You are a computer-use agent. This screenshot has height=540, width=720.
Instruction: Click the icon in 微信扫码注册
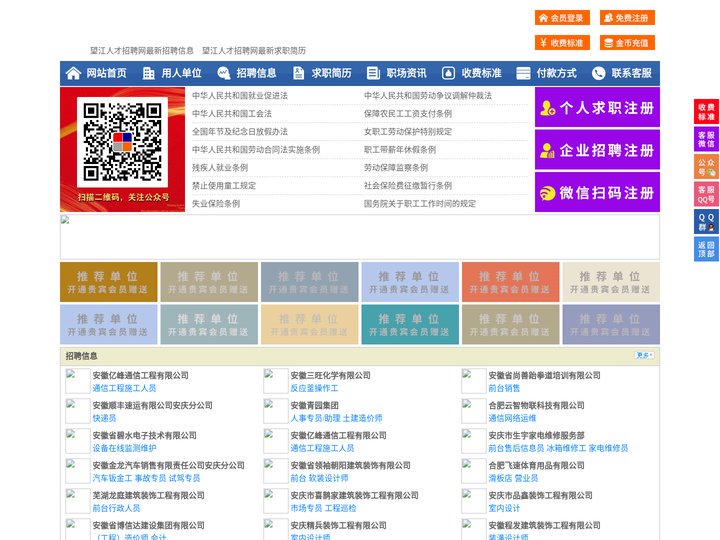pyautogui.click(x=547, y=193)
